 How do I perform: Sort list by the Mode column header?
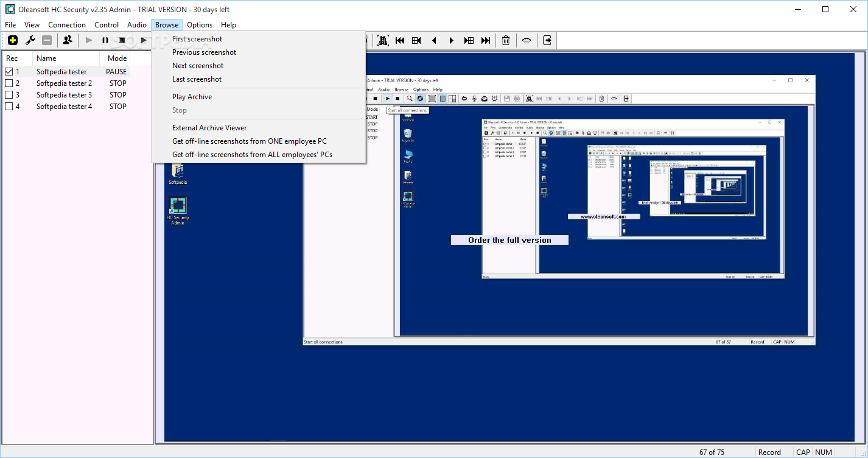[x=115, y=58]
